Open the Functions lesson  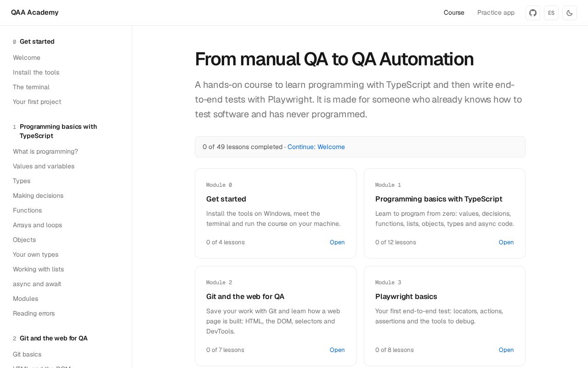(x=27, y=210)
